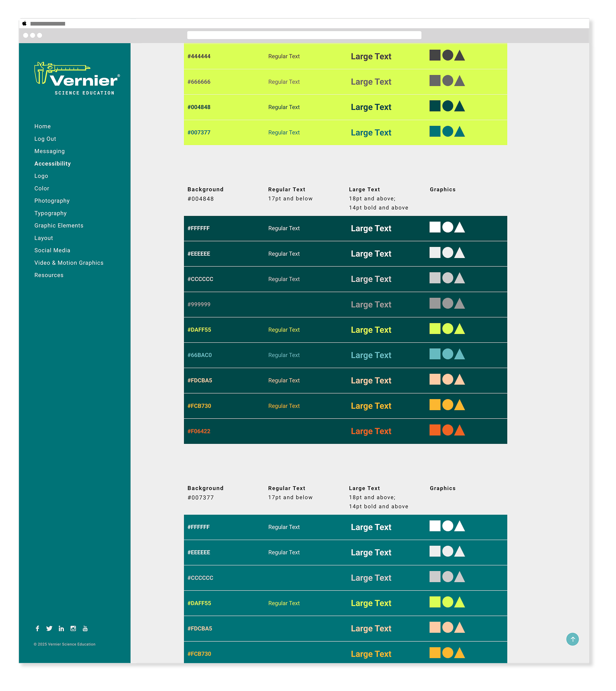616x691 pixels.
Task: Open the Layout page
Action: click(x=44, y=238)
